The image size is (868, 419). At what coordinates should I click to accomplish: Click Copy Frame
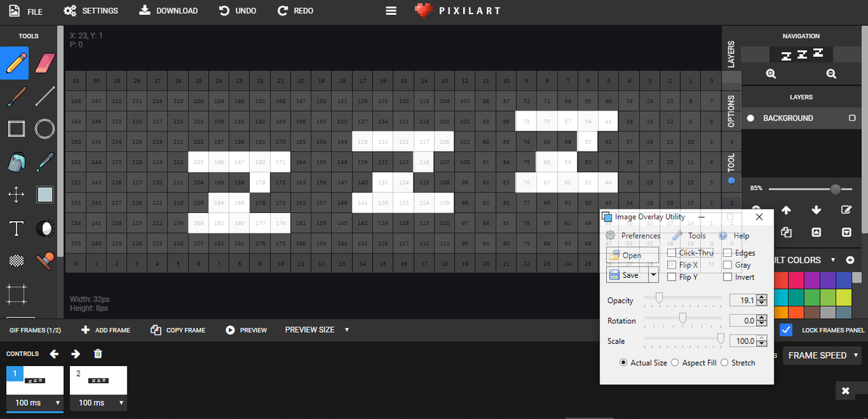(x=178, y=330)
